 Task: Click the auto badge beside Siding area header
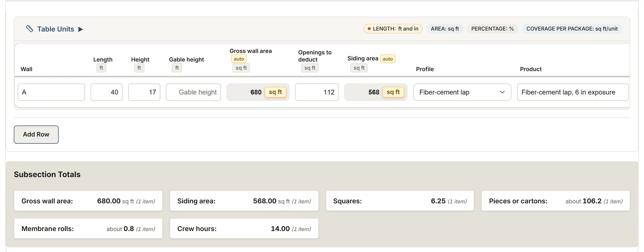pos(388,59)
